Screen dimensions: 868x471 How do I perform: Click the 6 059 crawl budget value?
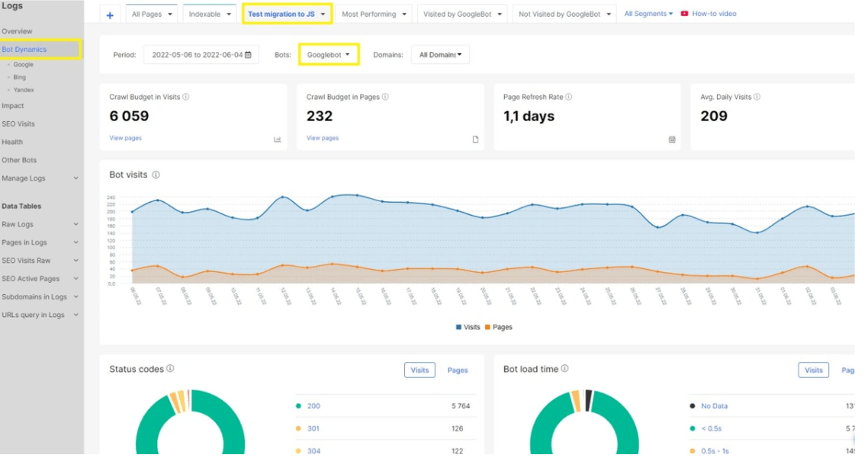(x=129, y=116)
